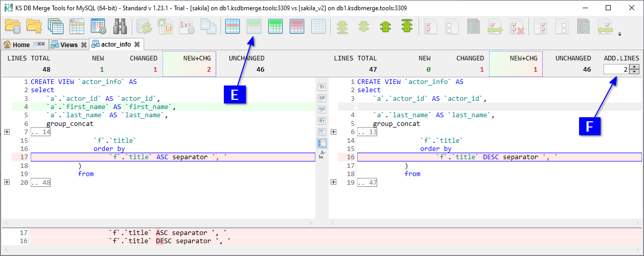
Task: Expand collapsed lines 6..13 in right pane
Action: [333, 132]
